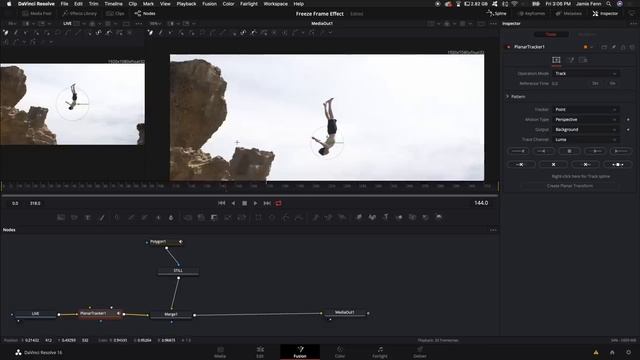Click the render end field showing 318.0
This screenshot has height=360, width=640.
[35, 203]
